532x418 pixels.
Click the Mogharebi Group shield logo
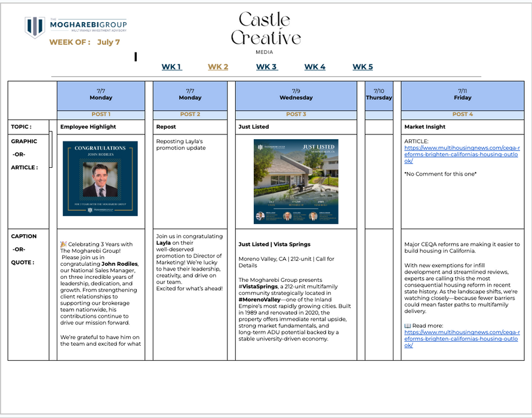point(35,27)
